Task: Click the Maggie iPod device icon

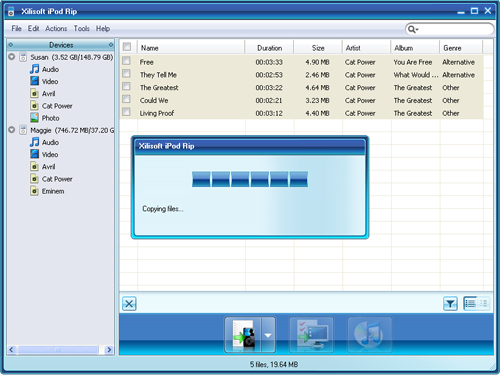Action: pyautogui.click(x=23, y=130)
